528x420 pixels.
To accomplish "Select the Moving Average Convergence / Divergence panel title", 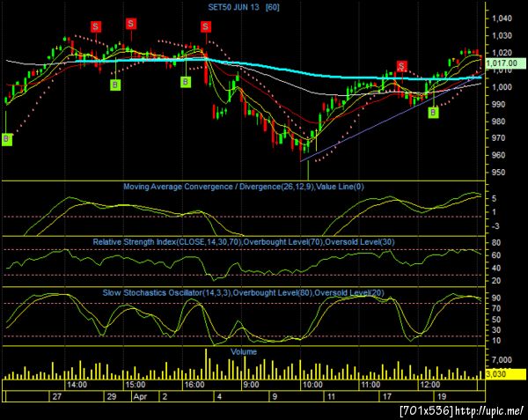I will coord(244,187).
